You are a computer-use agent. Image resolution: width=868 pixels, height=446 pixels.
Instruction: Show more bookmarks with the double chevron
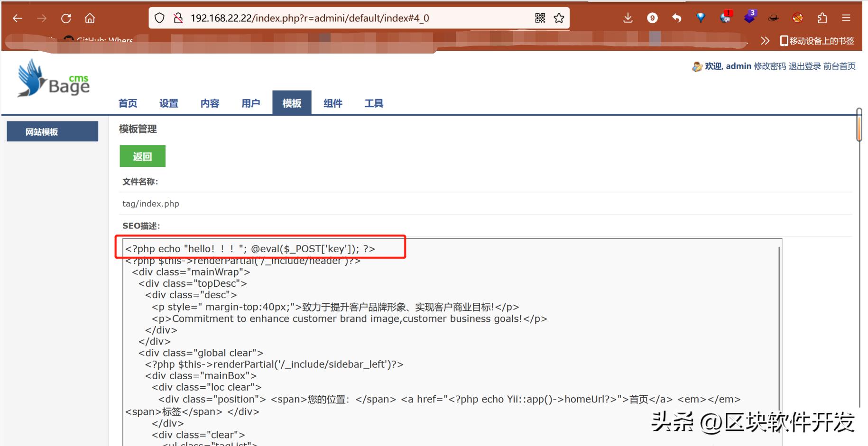(x=765, y=41)
